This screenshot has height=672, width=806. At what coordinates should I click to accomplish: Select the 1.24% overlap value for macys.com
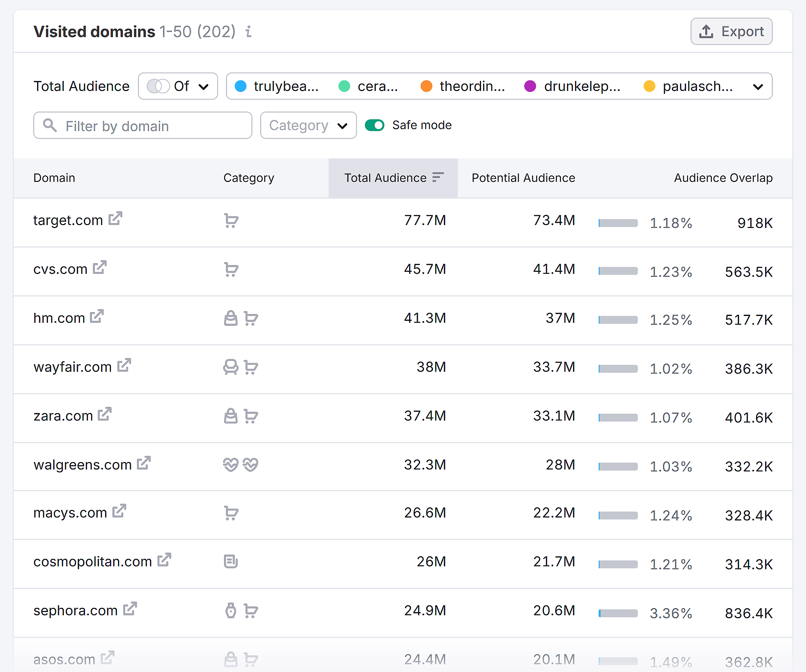[x=671, y=515]
